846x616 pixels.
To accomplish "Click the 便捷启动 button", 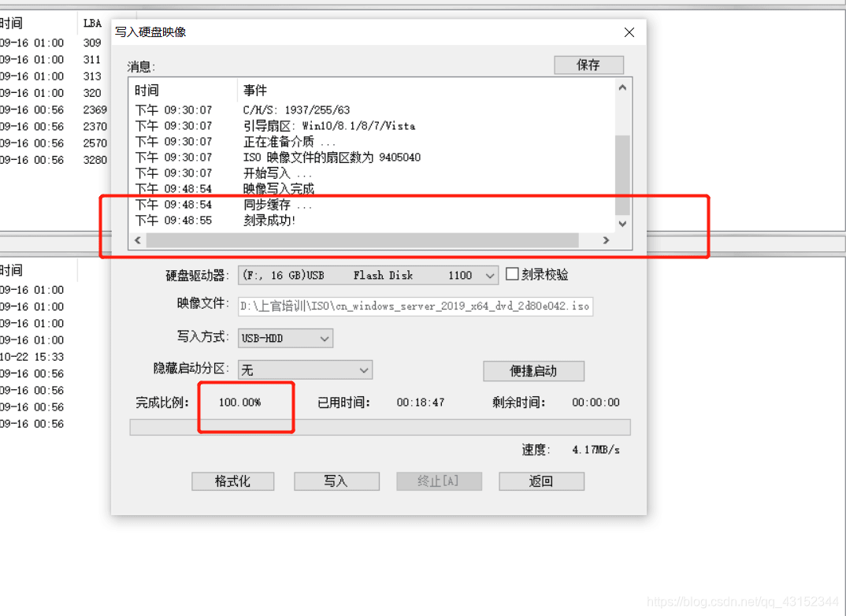I will coord(533,371).
